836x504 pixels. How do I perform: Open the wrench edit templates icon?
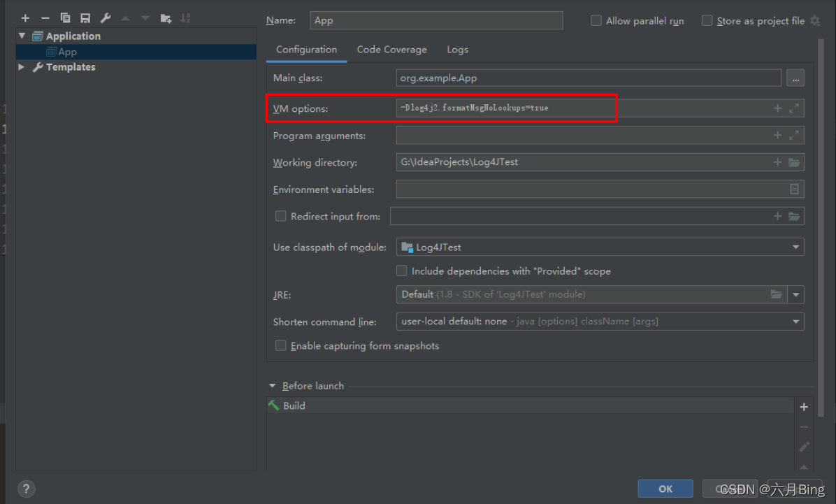[x=106, y=18]
